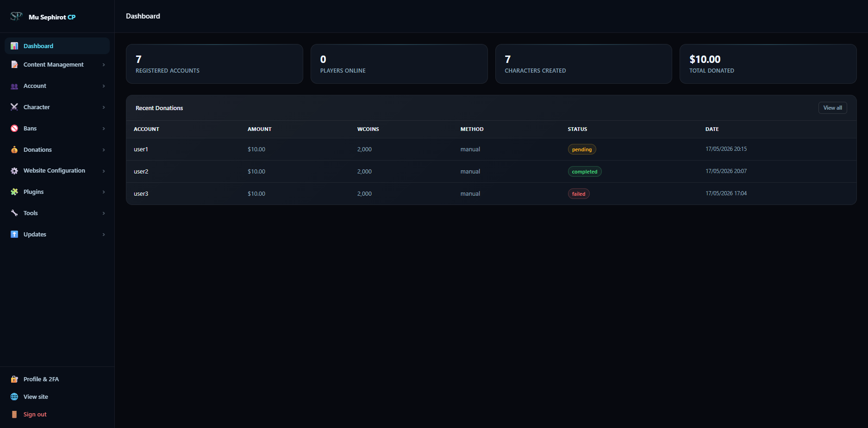This screenshot has height=428, width=868.
Task: Click the Recent Donations heading
Action: pyautogui.click(x=159, y=108)
